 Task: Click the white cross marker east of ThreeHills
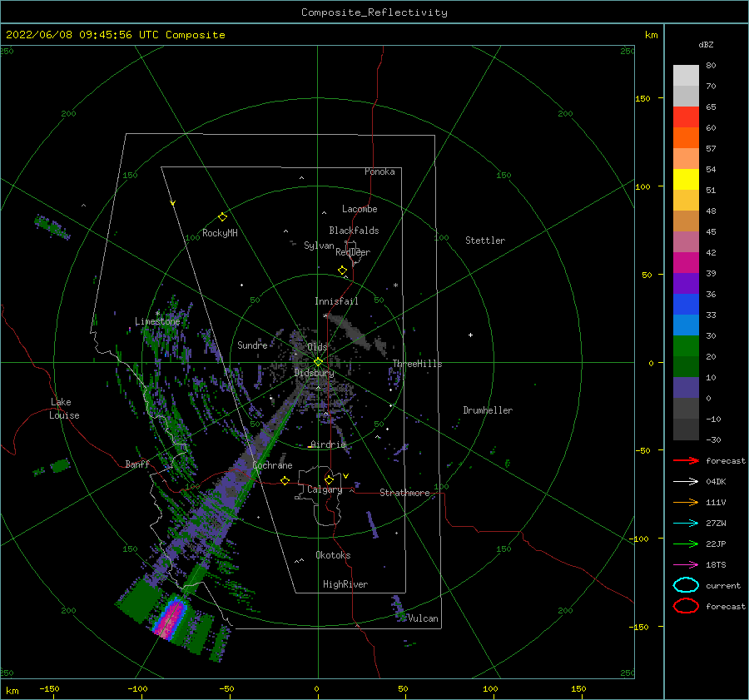click(x=470, y=335)
